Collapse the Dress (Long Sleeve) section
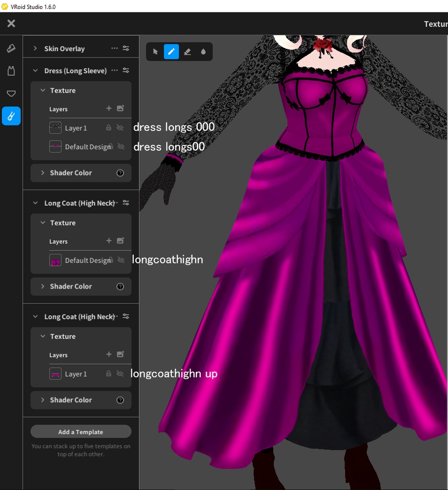The width and height of the screenshot is (448, 490). [34, 70]
